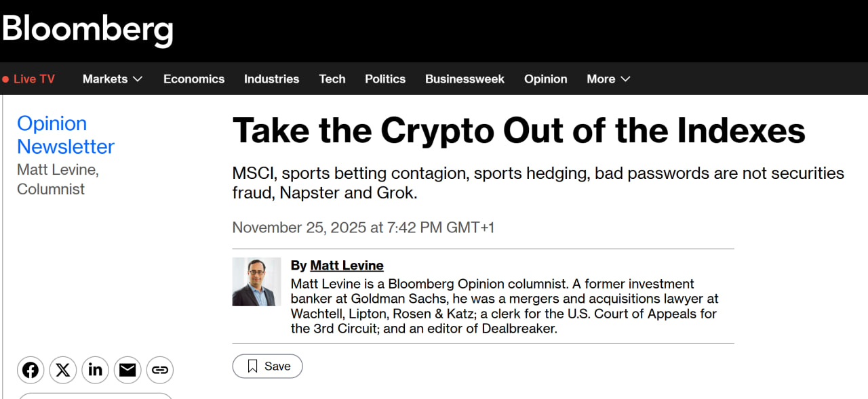Open the Economics section
The width and height of the screenshot is (868, 399).
coord(194,79)
